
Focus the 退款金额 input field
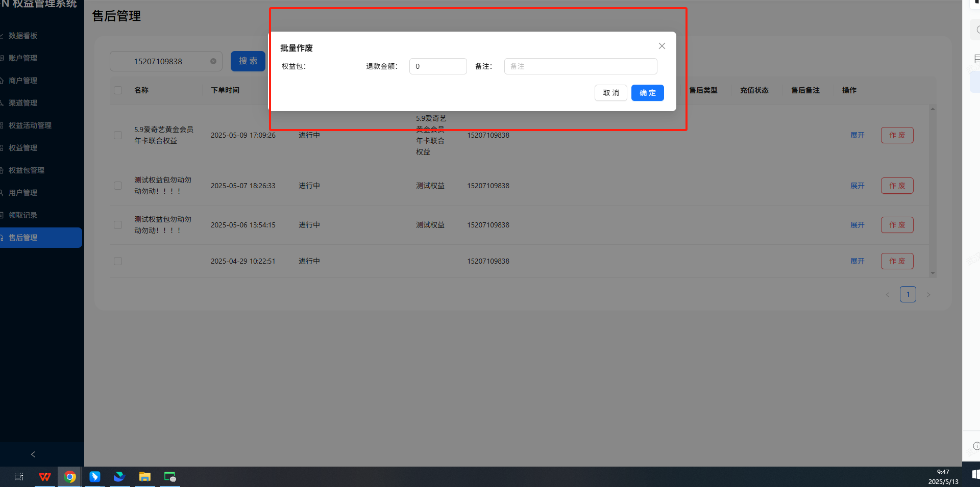pos(438,66)
